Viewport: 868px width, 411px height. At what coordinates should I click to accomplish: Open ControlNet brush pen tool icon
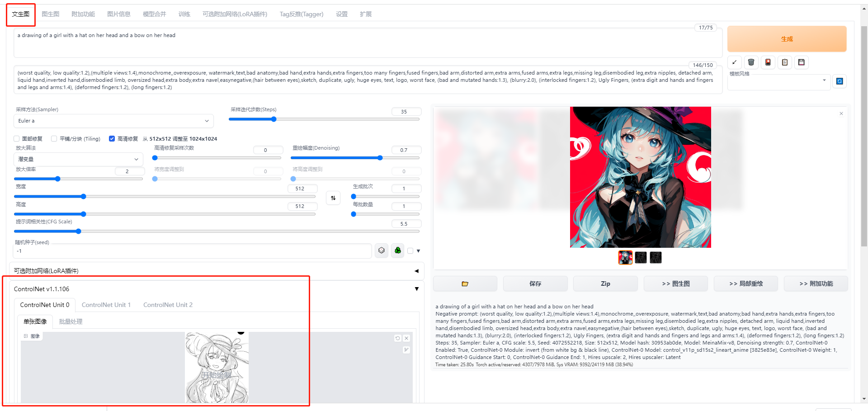[406, 350]
